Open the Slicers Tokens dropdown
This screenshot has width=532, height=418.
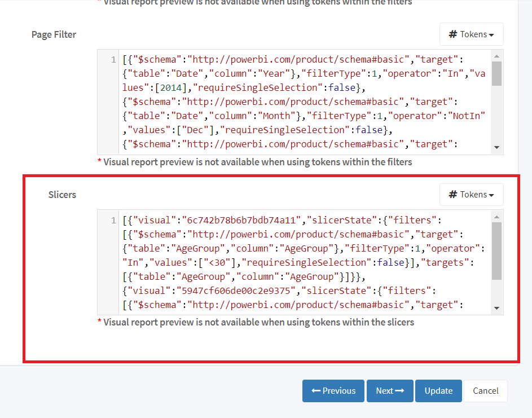coord(471,195)
